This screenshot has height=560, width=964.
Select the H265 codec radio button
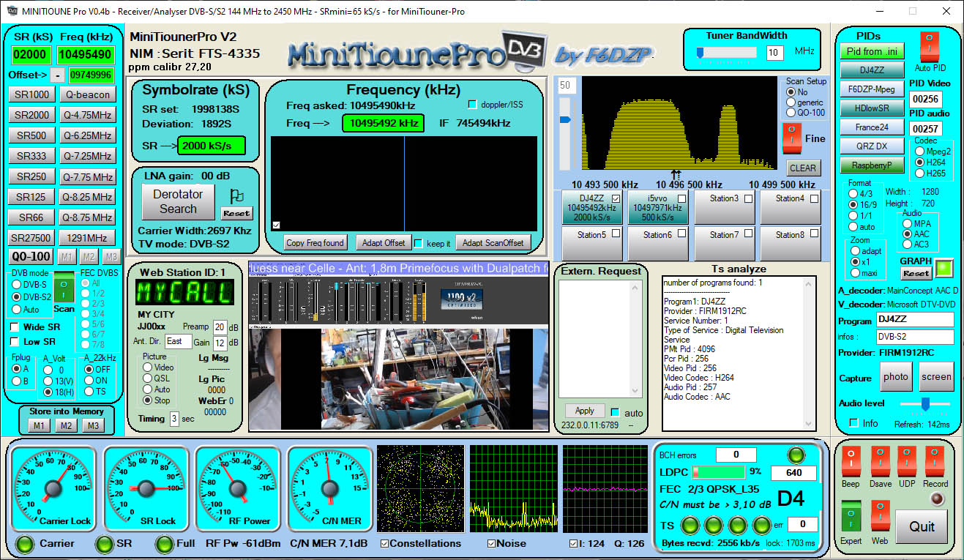click(920, 173)
